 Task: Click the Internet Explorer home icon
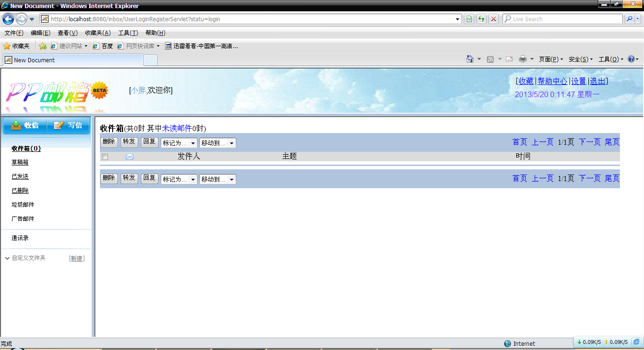click(471, 59)
